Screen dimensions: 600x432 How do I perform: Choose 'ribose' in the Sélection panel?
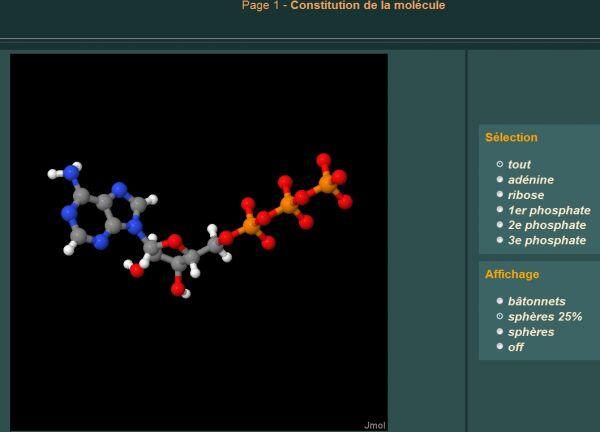[x=500, y=195]
